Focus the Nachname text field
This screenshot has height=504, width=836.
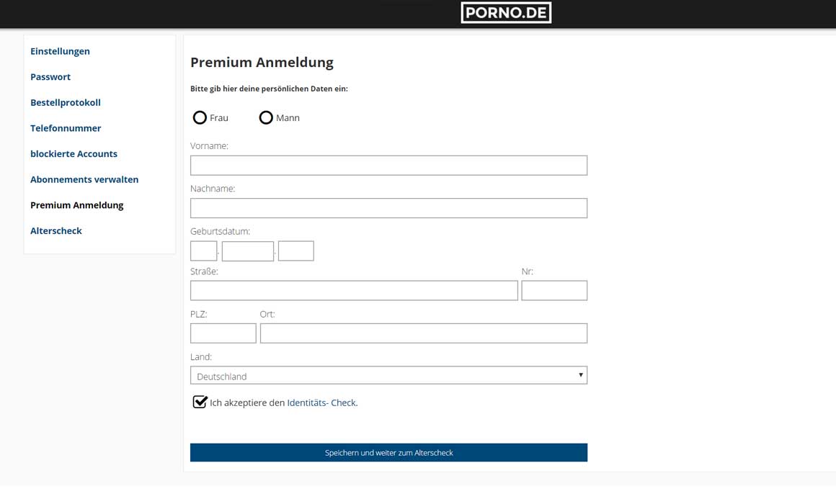point(388,208)
